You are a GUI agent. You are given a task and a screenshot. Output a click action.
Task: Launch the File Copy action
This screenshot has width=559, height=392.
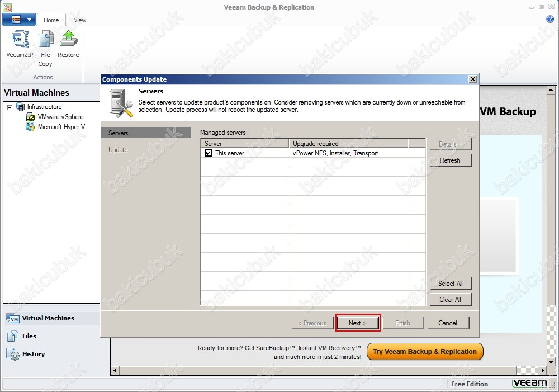pos(45,49)
